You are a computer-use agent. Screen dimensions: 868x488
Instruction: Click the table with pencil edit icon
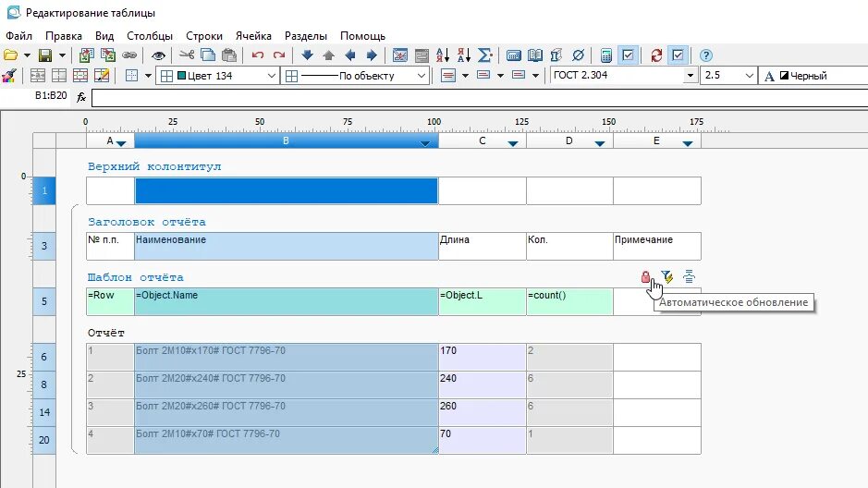(x=102, y=75)
